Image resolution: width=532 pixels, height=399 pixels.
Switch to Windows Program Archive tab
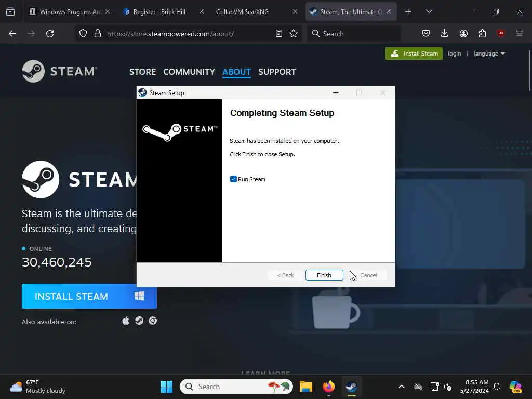(x=70, y=11)
